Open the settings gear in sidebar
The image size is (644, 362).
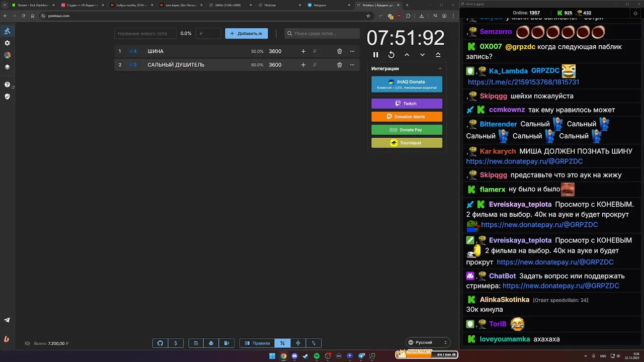coord(7,43)
